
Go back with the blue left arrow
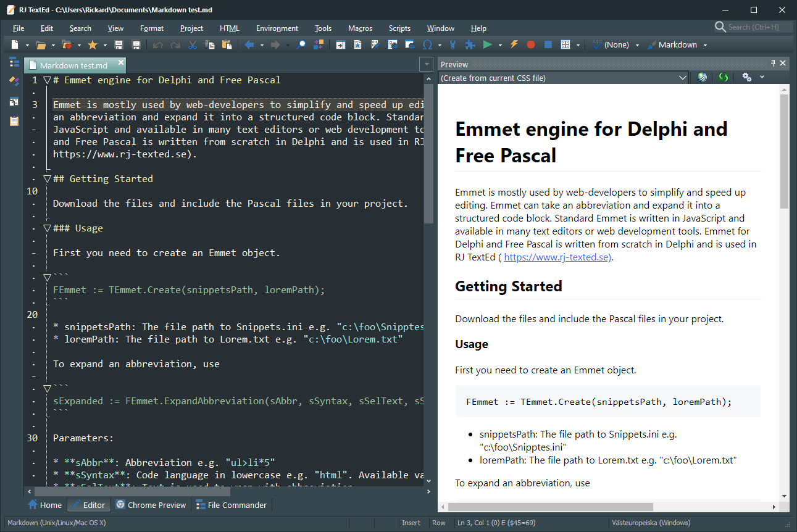(249, 44)
